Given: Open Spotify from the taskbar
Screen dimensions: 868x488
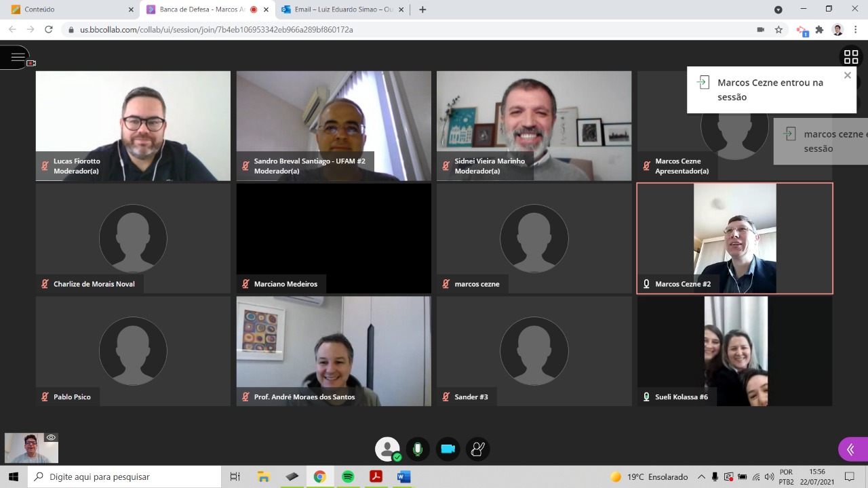Looking at the screenshot, I should pyautogui.click(x=348, y=476).
